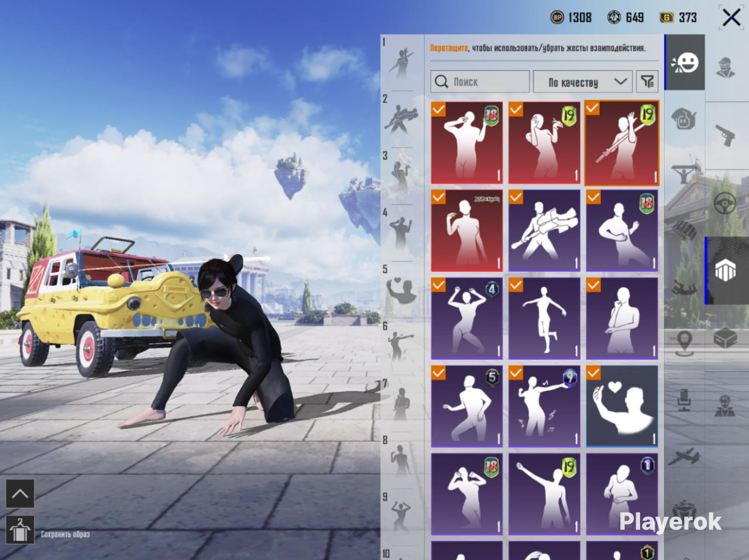Open the character face tab
Image resolution: width=749 pixels, height=560 pixels.
[x=726, y=66]
